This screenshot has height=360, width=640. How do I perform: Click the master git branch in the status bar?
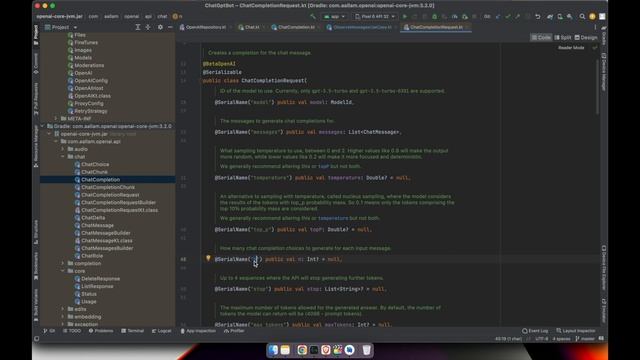tap(585, 339)
